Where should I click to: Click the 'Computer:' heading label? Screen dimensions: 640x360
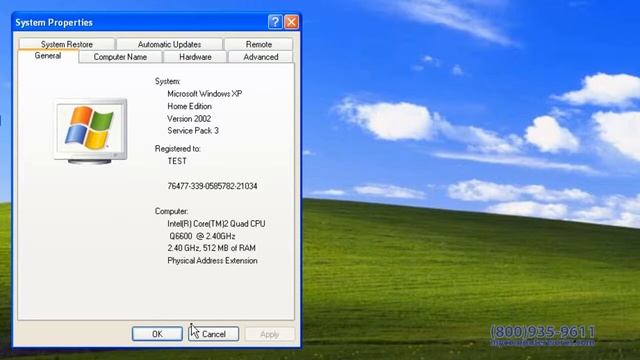click(171, 211)
